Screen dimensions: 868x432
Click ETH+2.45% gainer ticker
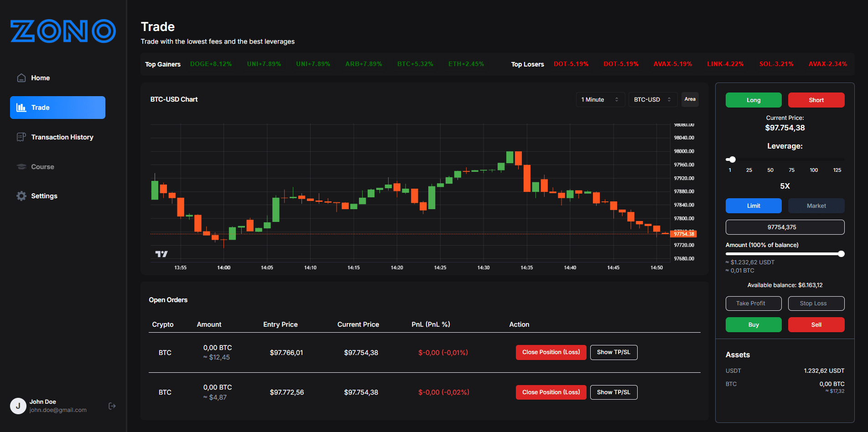[x=466, y=64]
